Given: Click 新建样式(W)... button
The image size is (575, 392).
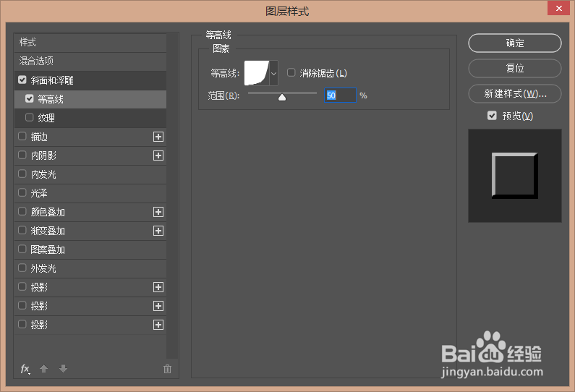Looking at the screenshot, I should 515,94.
